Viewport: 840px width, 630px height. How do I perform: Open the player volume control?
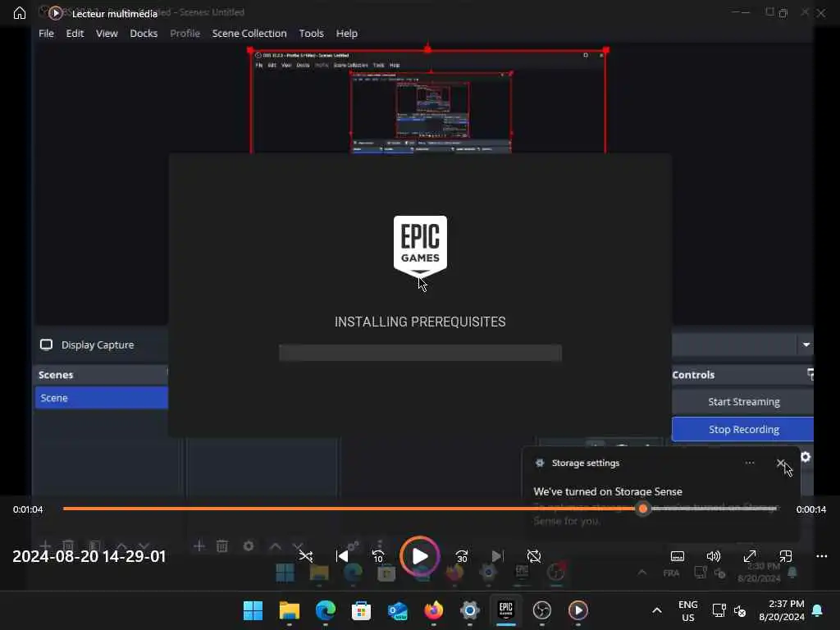pos(714,556)
